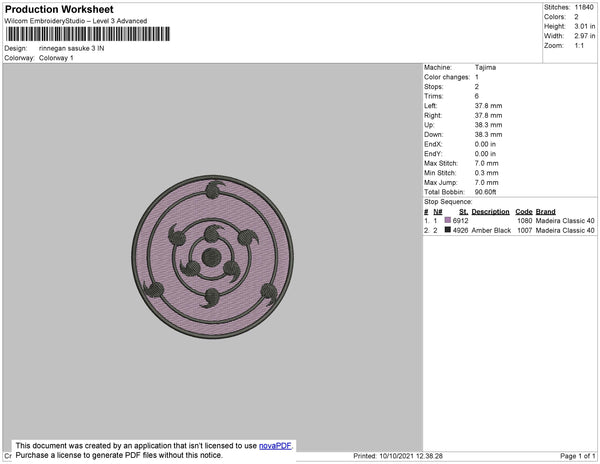
Task: Click the 'Stop Sequence:' heading
Action: 448,202
